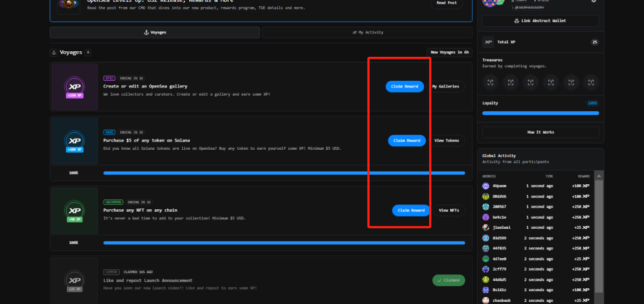Click the Total XP value 25

coord(594,42)
